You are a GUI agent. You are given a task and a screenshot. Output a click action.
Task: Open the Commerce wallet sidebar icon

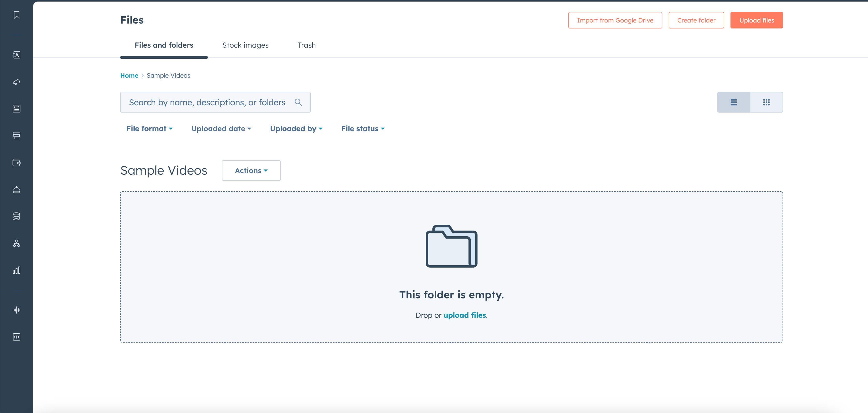point(16,163)
